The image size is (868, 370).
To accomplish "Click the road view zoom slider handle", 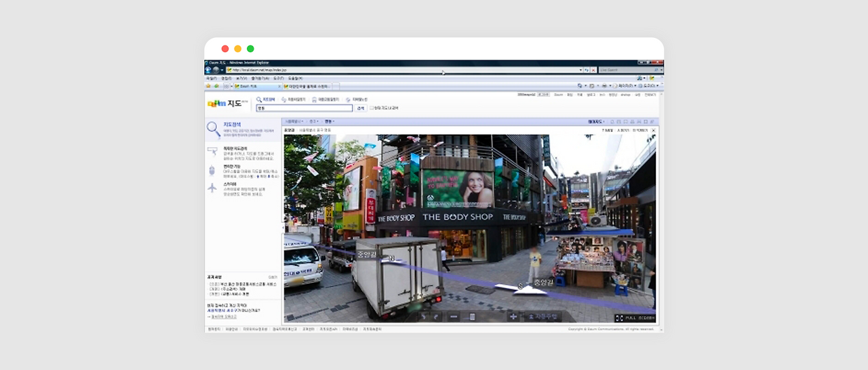I will click(x=473, y=316).
